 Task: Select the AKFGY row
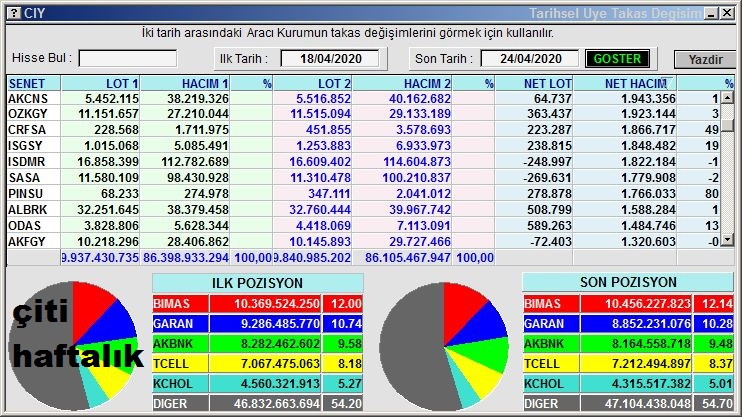[x=363, y=241]
